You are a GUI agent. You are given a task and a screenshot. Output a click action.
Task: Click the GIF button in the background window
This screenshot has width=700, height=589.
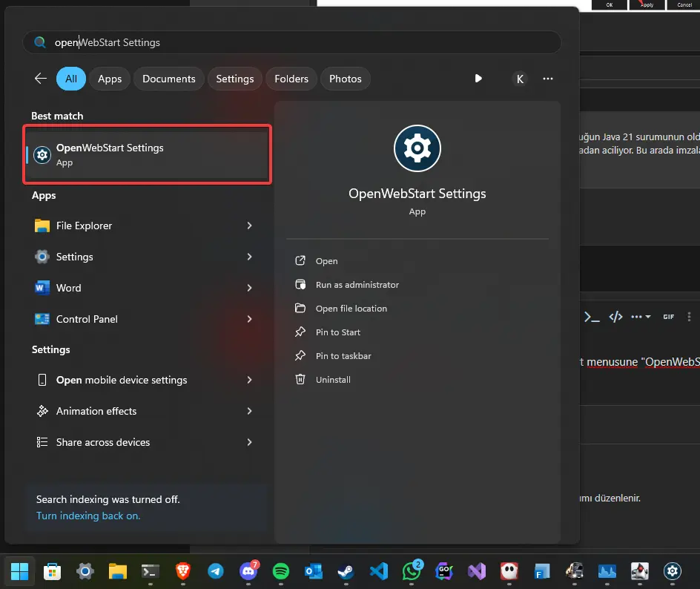[x=668, y=317]
